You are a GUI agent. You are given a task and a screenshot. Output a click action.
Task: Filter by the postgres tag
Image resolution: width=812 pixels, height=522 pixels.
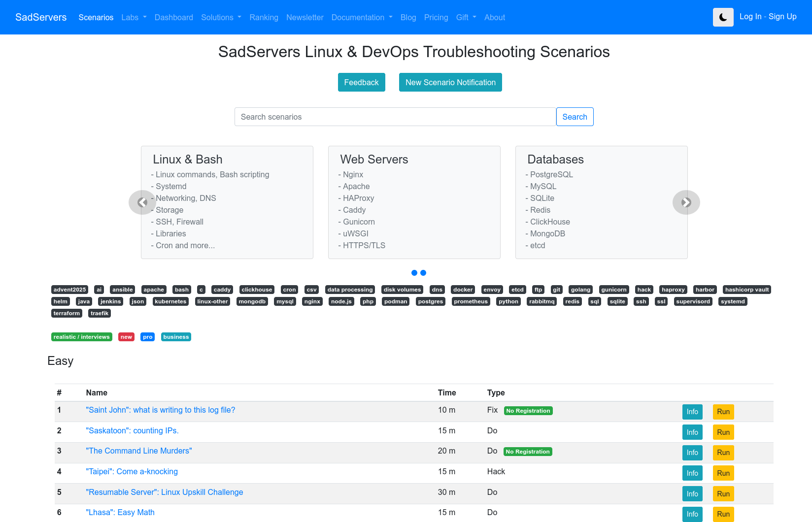[431, 301]
